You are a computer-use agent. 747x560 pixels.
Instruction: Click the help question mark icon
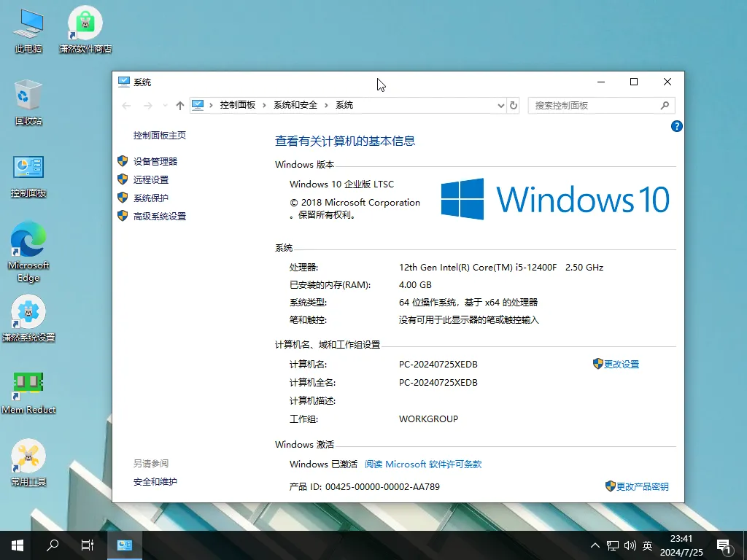coord(676,126)
